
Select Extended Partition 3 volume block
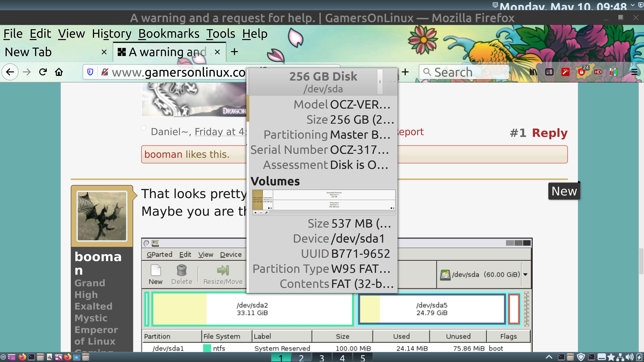click(x=334, y=195)
